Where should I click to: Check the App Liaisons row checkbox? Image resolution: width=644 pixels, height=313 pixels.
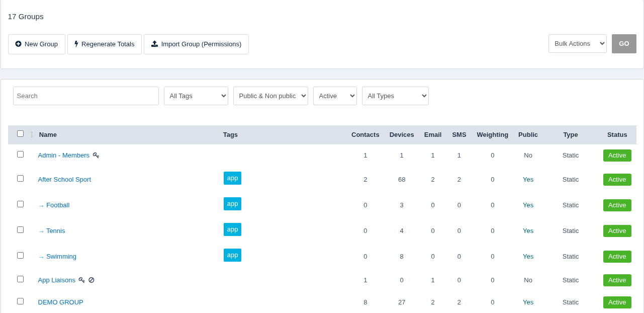tap(20, 279)
